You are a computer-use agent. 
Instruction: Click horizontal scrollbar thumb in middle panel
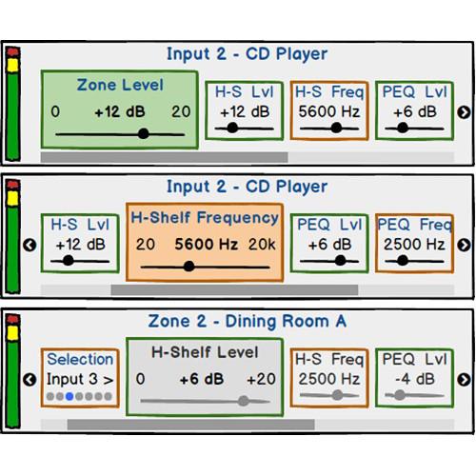[x=234, y=290]
